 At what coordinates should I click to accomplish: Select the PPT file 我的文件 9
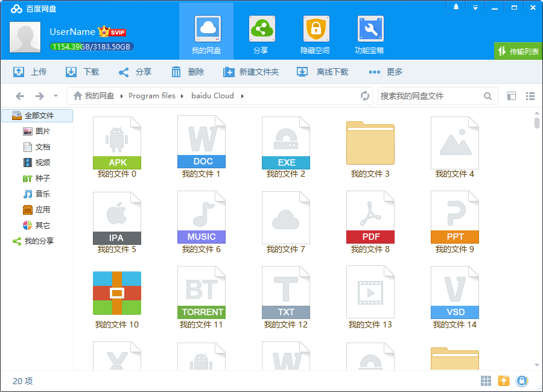455,223
